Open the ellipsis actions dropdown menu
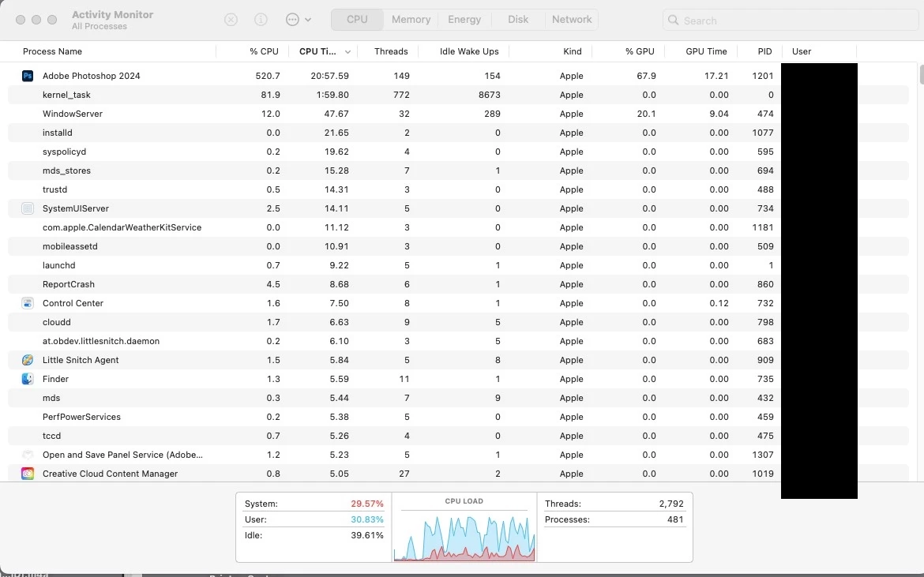 (x=299, y=20)
